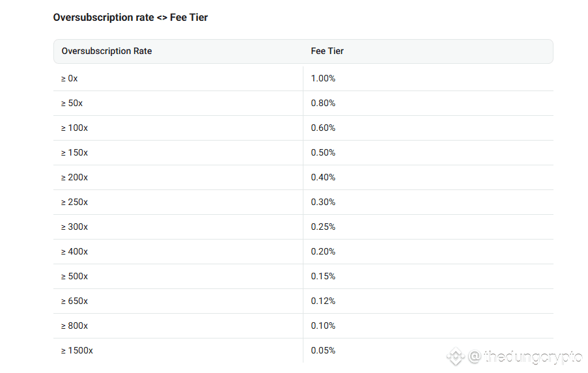Click the "≥ 1500x" rate cell
Viewport: 588px width, 373px height.
(77, 350)
